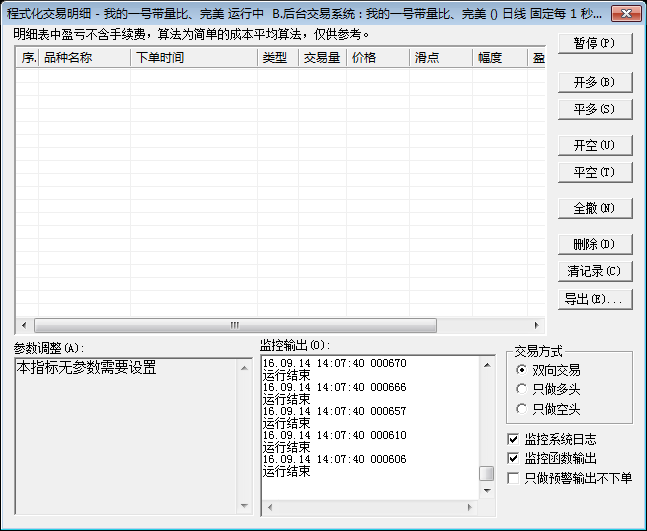The width and height of the screenshot is (647, 531).
Task: Enable the 只做预警输出不下单 checkbox
Action: point(514,478)
